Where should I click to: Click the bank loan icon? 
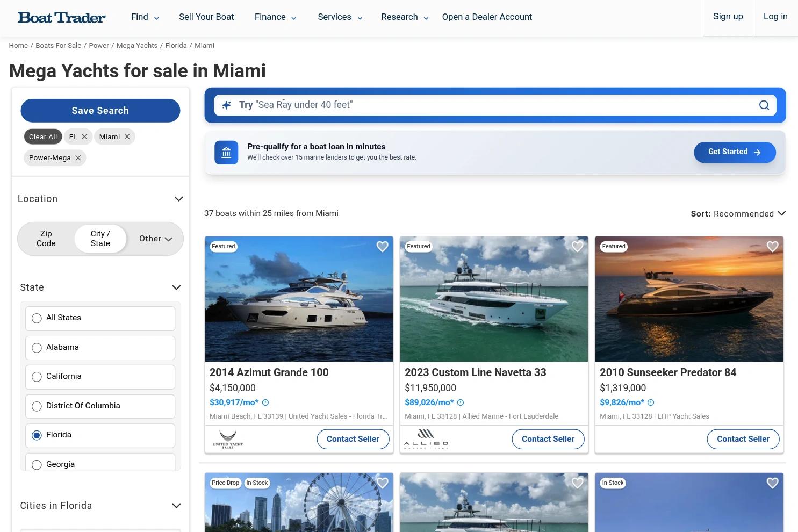tap(226, 153)
